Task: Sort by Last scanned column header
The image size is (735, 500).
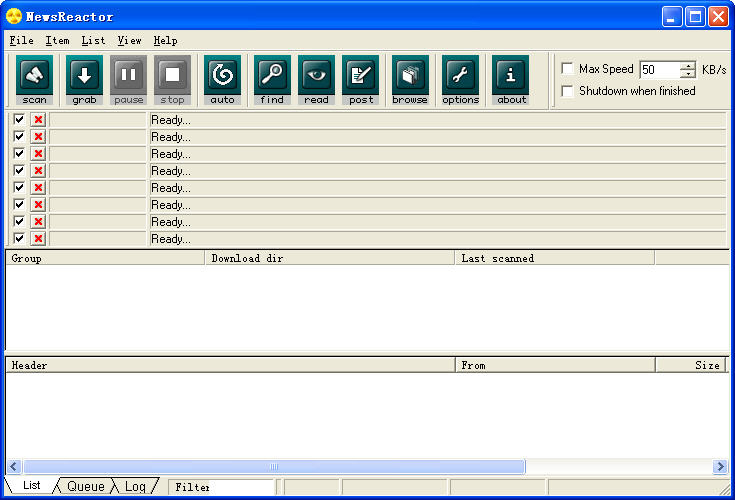Action: point(555,258)
